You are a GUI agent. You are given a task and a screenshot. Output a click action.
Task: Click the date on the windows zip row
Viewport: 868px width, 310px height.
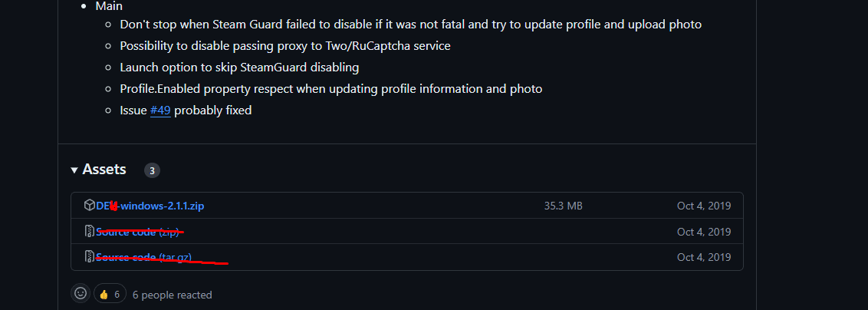pyautogui.click(x=703, y=206)
